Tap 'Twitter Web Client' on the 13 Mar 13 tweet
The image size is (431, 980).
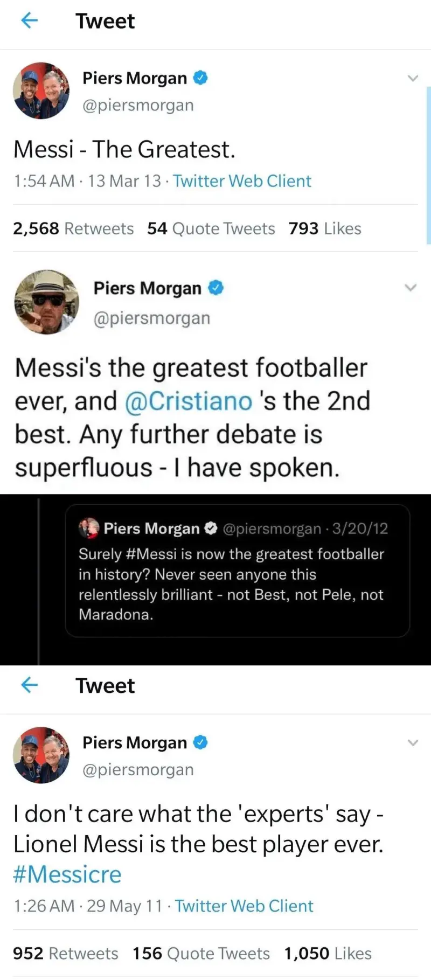pyautogui.click(x=242, y=181)
